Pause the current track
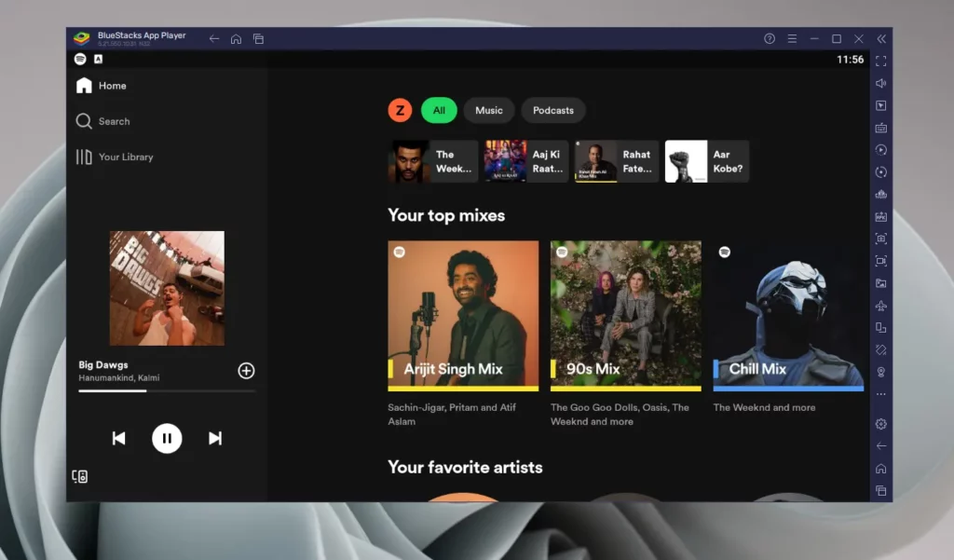This screenshot has height=560, width=954. click(167, 438)
